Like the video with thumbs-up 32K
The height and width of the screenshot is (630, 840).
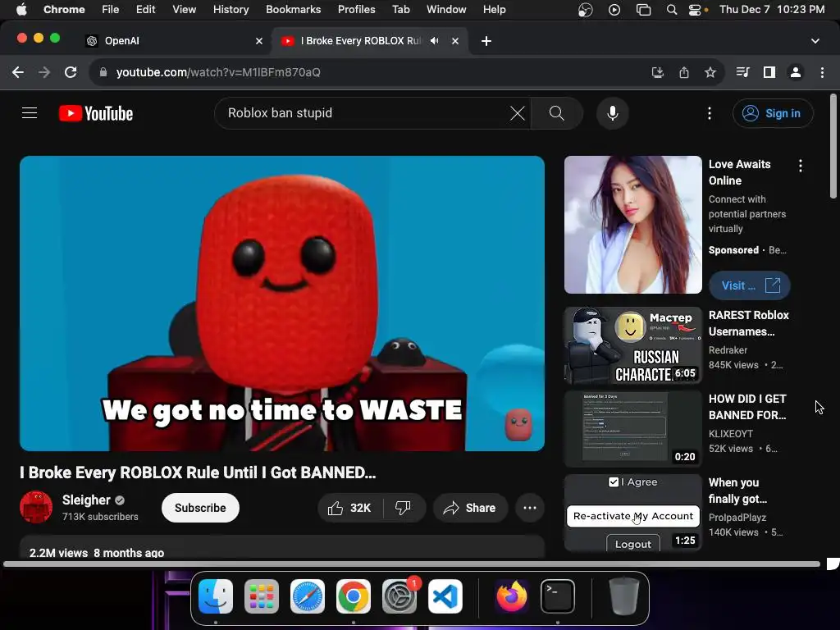tap(349, 508)
